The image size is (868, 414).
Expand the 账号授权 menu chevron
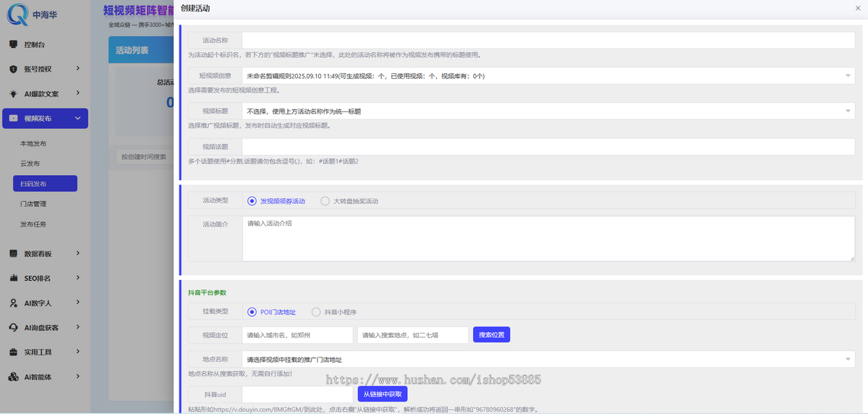tap(78, 69)
